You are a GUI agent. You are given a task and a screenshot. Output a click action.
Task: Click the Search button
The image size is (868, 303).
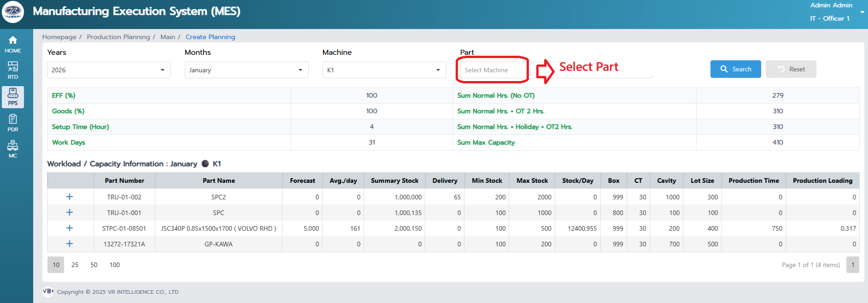click(x=735, y=69)
